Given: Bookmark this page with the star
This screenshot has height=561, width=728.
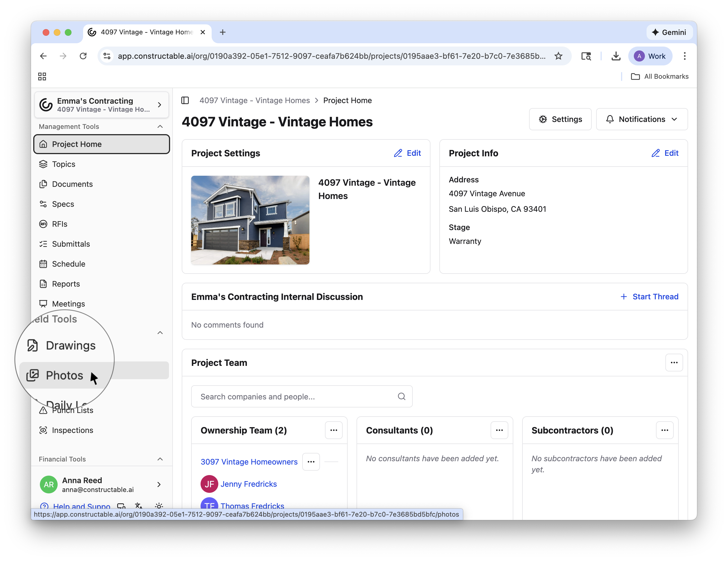Looking at the screenshot, I should point(558,56).
